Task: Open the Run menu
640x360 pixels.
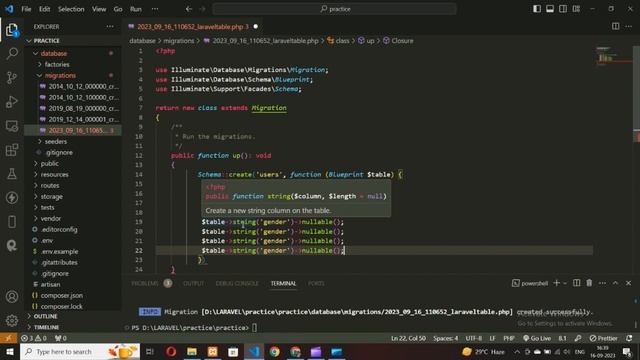Action: coord(136,9)
